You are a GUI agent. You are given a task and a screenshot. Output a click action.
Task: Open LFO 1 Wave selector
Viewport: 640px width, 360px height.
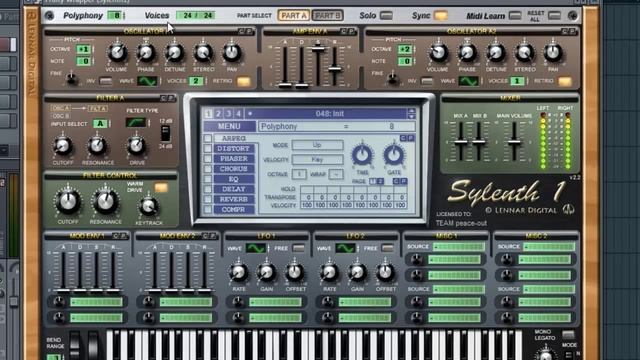[x=256, y=248]
